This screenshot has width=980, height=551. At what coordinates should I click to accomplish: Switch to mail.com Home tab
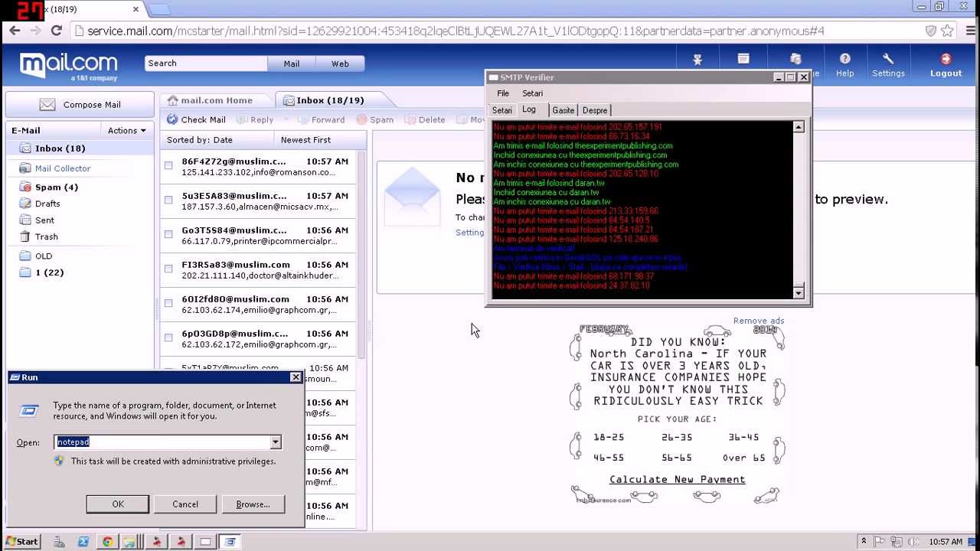(217, 100)
